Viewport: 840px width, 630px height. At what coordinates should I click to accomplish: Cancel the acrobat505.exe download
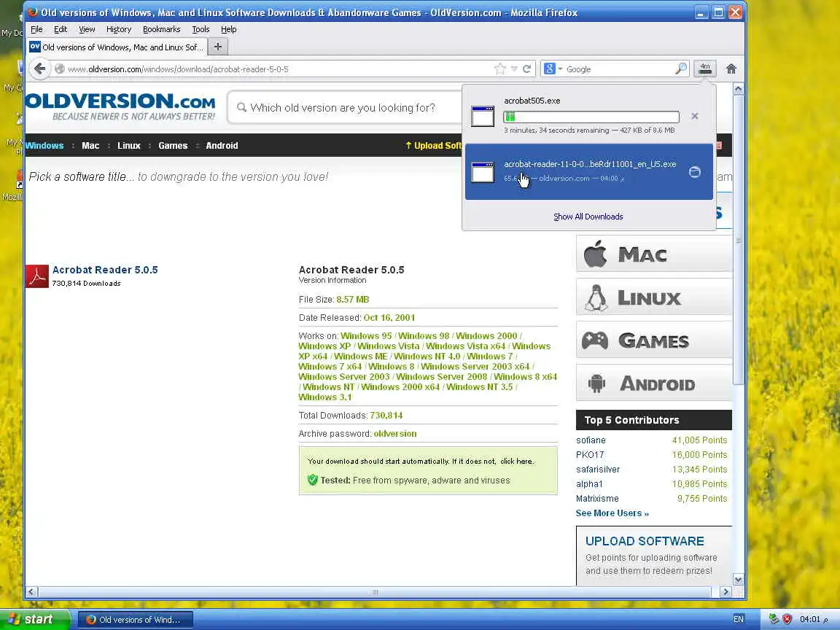695,116
